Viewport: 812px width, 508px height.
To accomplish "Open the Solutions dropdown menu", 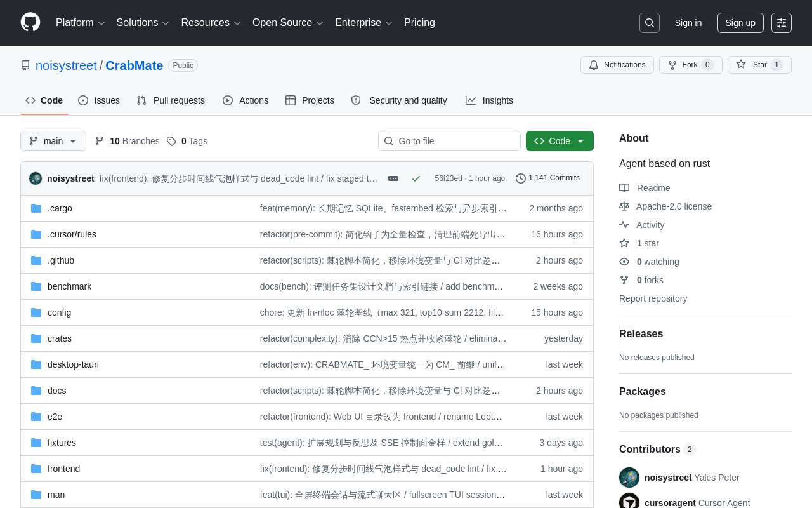I will point(143,23).
